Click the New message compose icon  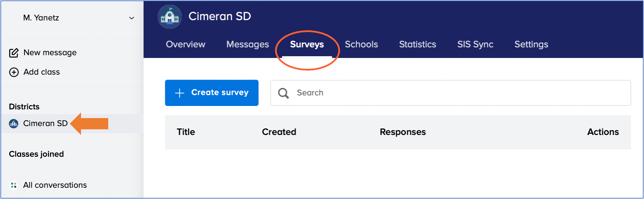[x=14, y=53]
